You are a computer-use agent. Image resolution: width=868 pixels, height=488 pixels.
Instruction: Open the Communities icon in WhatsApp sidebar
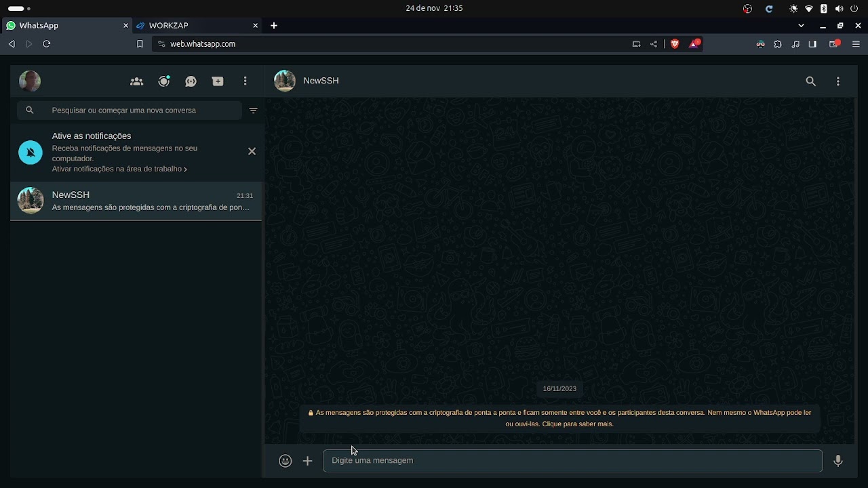click(x=136, y=81)
